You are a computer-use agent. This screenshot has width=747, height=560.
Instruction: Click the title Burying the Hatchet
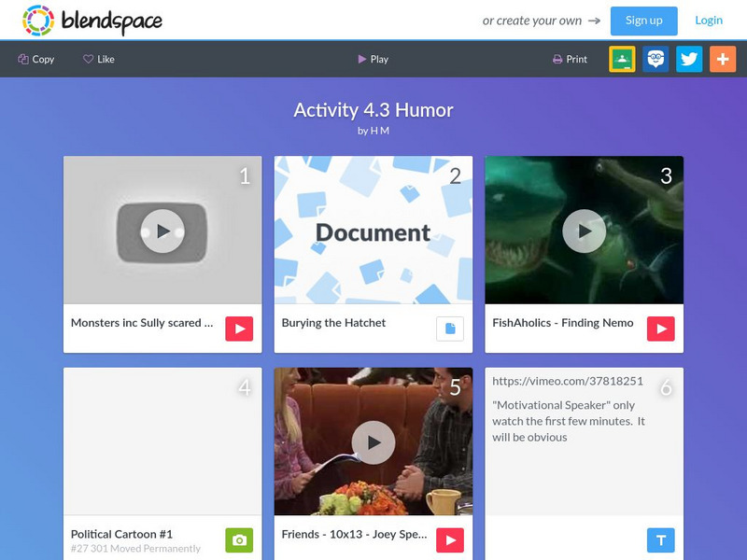pos(333,323)
